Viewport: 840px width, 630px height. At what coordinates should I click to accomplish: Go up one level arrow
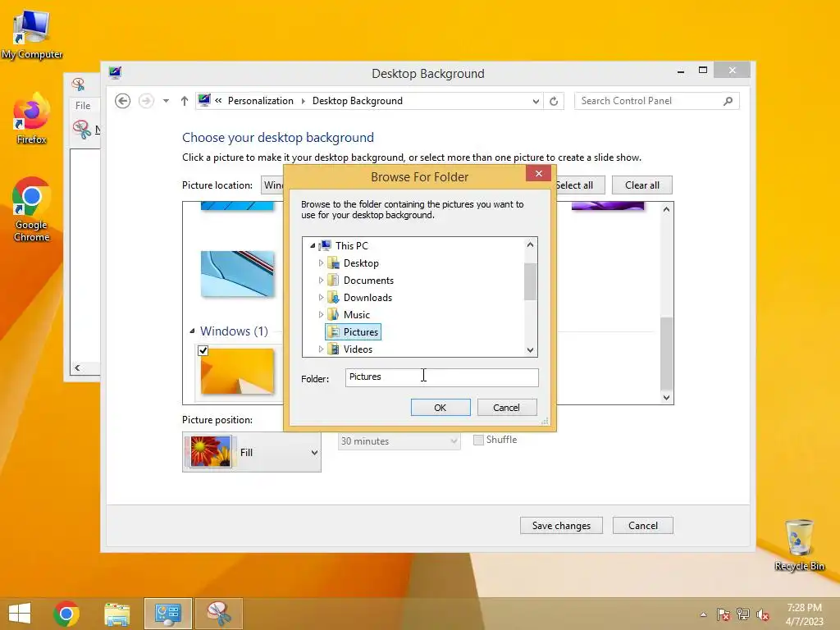click(x=185, y=101)
